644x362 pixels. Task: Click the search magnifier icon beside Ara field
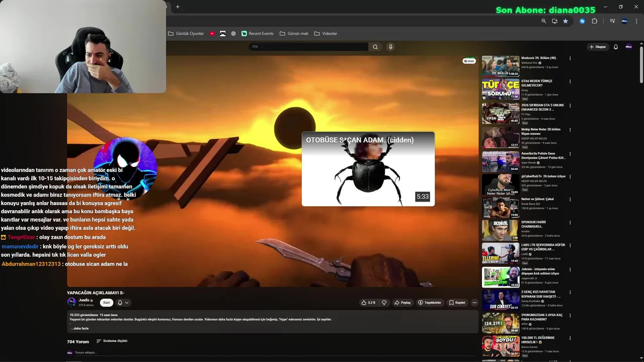click(x=375, y=47)
